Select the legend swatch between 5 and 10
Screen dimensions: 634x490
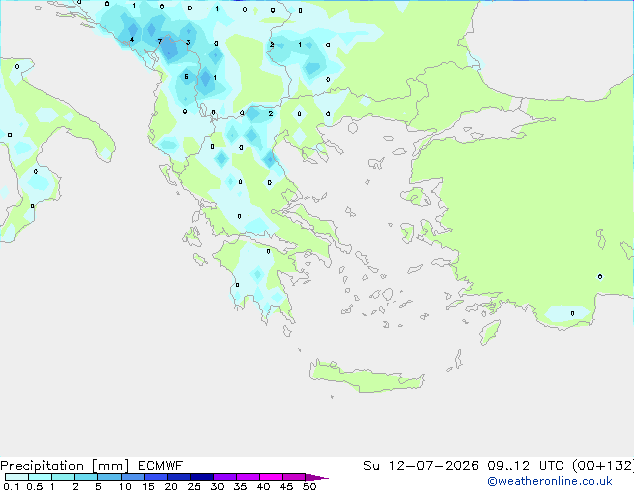(110, 477)
